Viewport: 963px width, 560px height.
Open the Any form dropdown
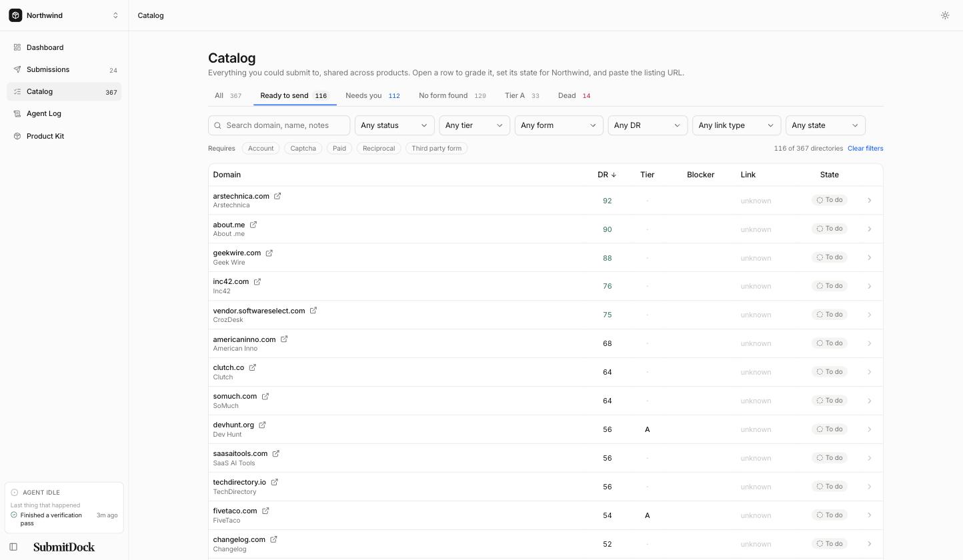[559, 125]
